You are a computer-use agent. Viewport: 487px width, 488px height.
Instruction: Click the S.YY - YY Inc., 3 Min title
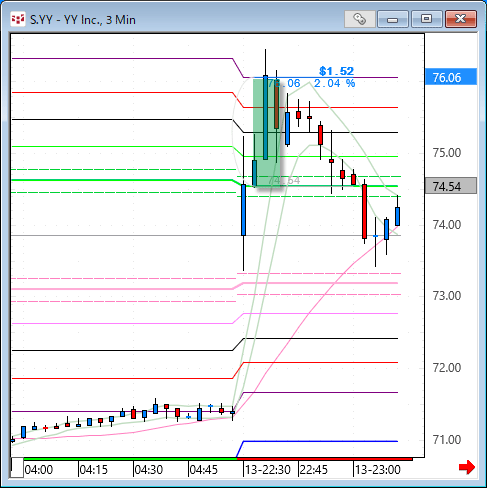83,20
